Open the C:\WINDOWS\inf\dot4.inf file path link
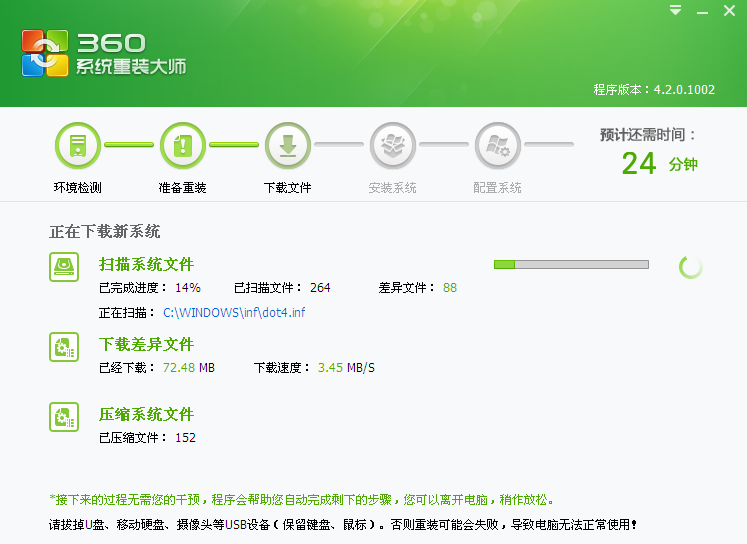This screenshot has width=747, height=544. pyautogui.click(x=234, y=313)
